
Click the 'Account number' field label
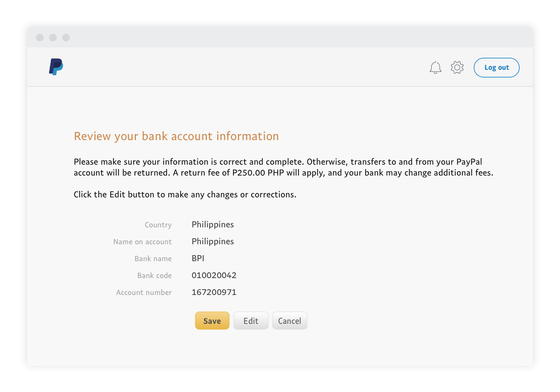pos(144,293)
